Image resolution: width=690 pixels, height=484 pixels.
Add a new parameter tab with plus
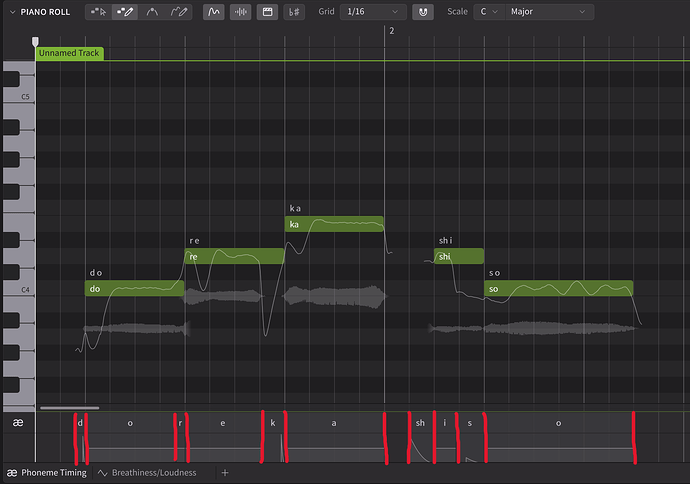pos(225,473)
